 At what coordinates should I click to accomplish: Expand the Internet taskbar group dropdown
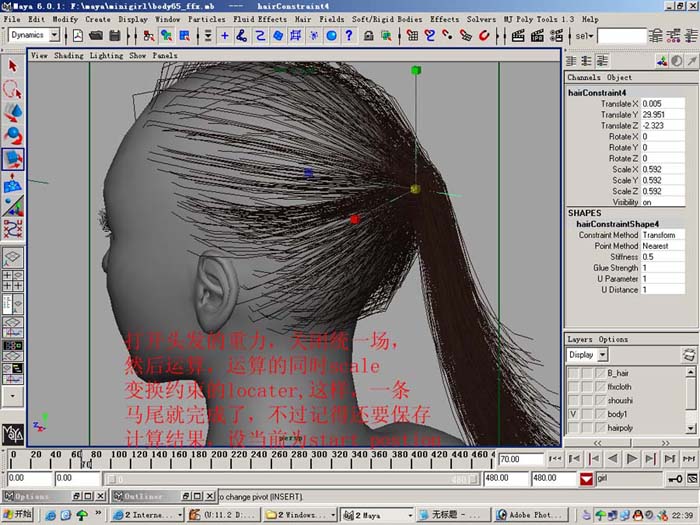coord(179,515)
